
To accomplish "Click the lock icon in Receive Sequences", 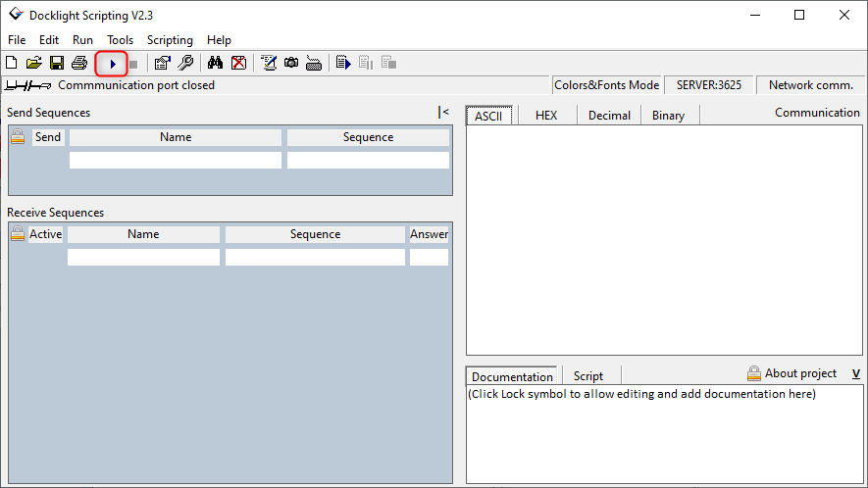I will (18, 234).
